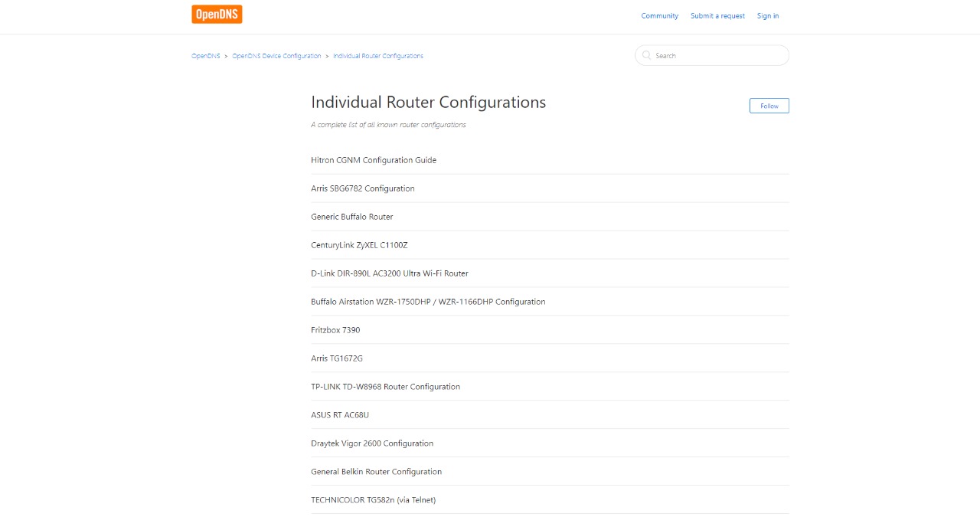Screen dimensions: 980x517
Task: Open Submit a request page
Action: [x=717, y=16]
